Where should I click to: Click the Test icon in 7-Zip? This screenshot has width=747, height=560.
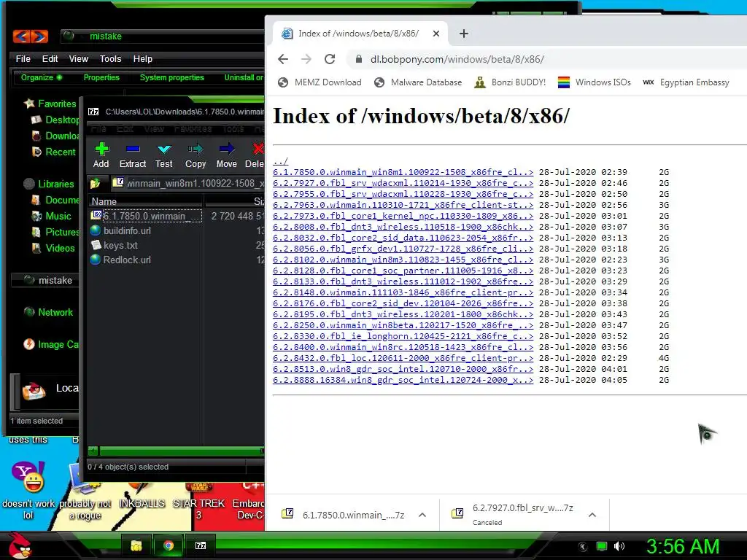tap(164, 155)
